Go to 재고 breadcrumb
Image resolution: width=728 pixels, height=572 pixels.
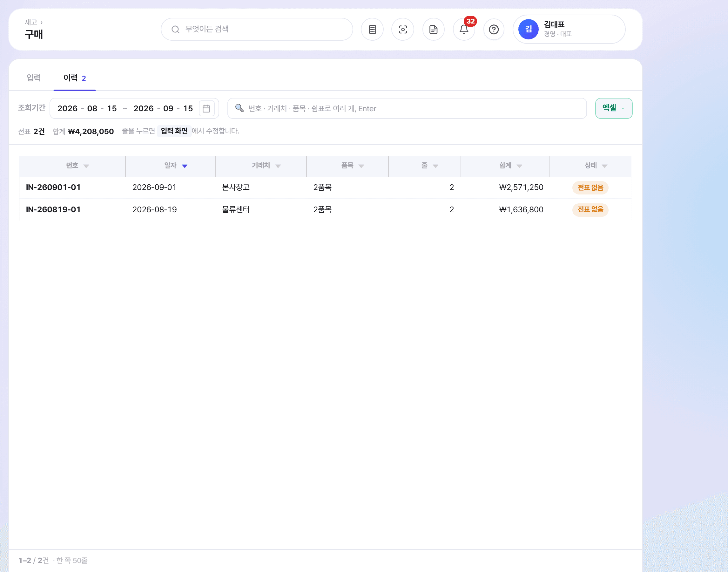point(31,22)
